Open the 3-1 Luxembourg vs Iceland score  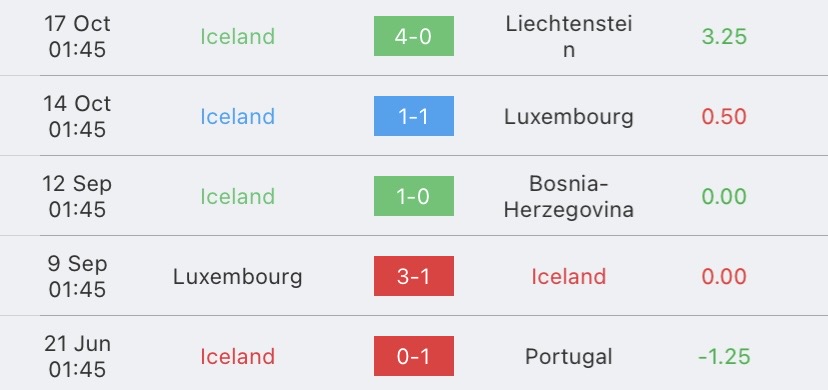coord(413,276)
